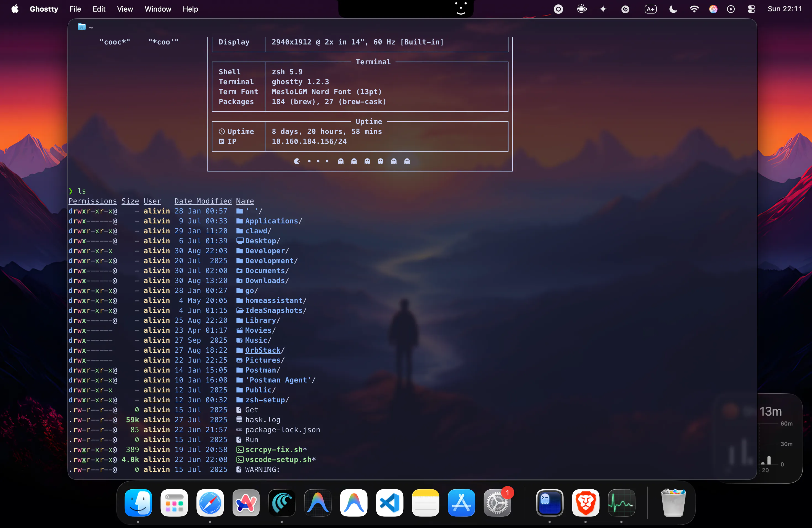Click the IdeaSnapshots/ directory entry
Screen dimensions: 812x528
click(276, 310)
